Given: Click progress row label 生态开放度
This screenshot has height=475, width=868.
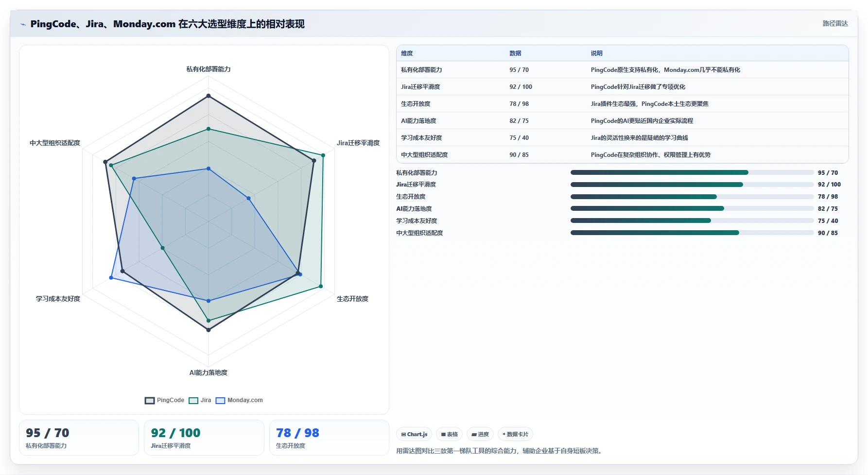Looking at the screenshot, I should pyautogui.click(x=411, y=197).
